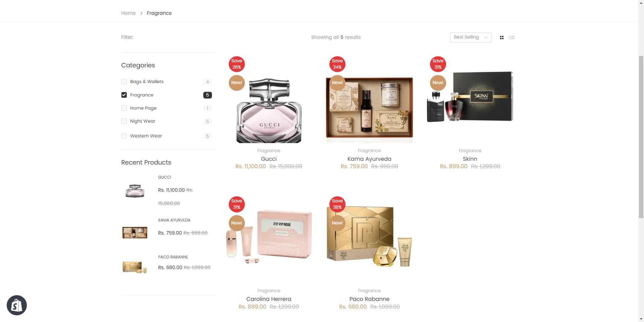The image size is (644, 322).
Task: Open the Skinn product title link
Action: coord(470,159)
